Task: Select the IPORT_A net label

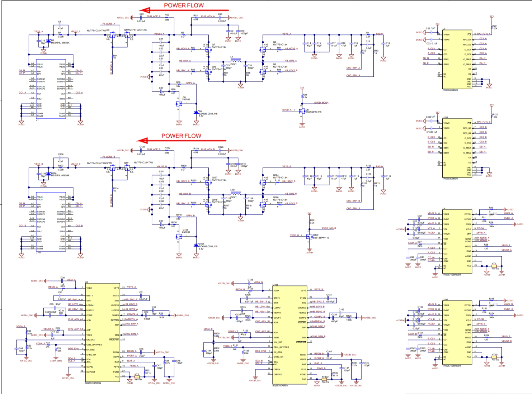Action: [132, 356]
